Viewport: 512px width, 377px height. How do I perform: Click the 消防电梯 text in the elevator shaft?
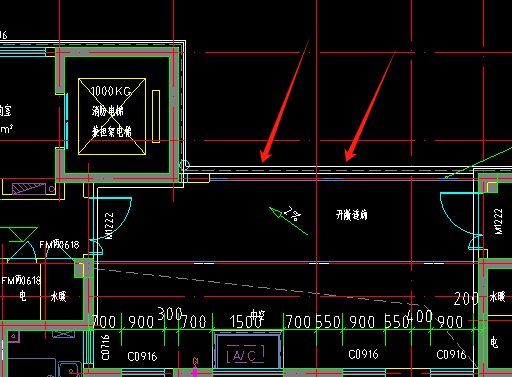coord(108,111)
